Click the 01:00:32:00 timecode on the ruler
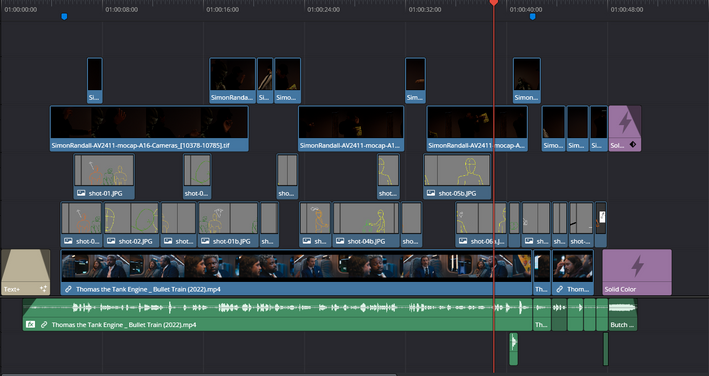 (x=425, y=9)
